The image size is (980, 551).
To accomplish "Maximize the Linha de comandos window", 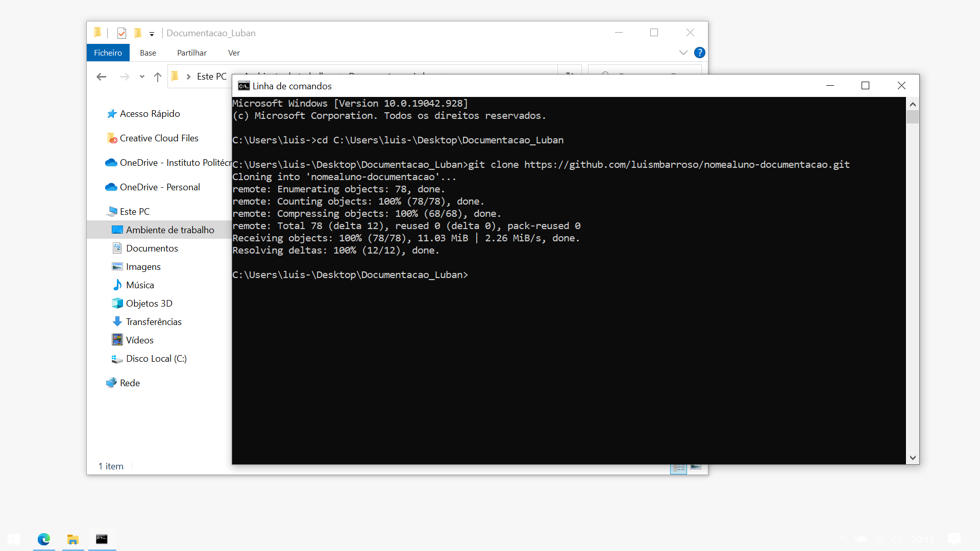I will pos(866,86).
